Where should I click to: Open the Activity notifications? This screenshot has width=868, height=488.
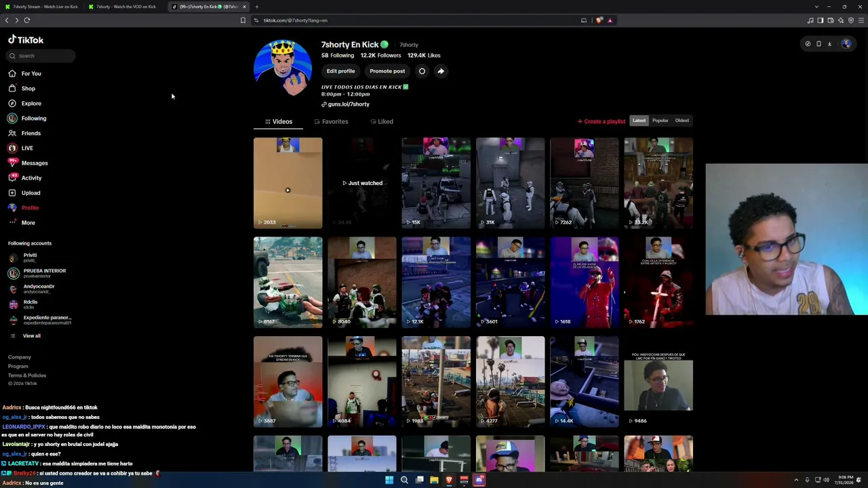25,178
